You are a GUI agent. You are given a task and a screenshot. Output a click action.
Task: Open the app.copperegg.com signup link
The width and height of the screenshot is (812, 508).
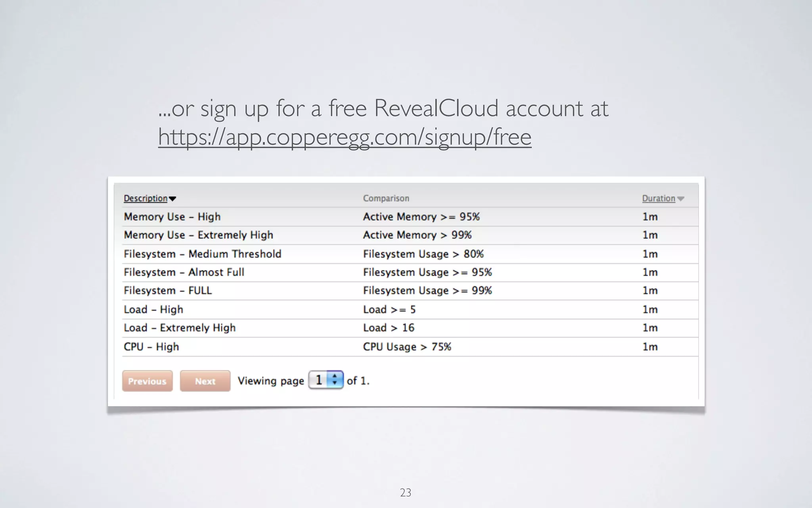[x=345, y=137]
